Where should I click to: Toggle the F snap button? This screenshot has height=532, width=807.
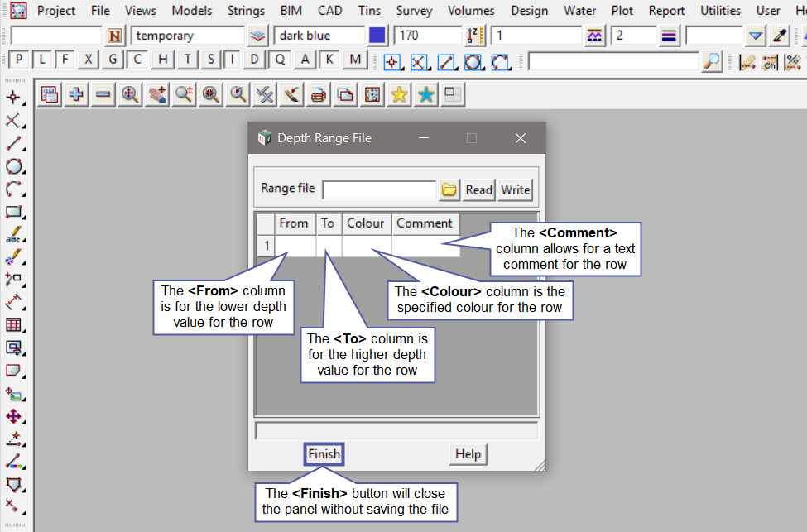65,60
